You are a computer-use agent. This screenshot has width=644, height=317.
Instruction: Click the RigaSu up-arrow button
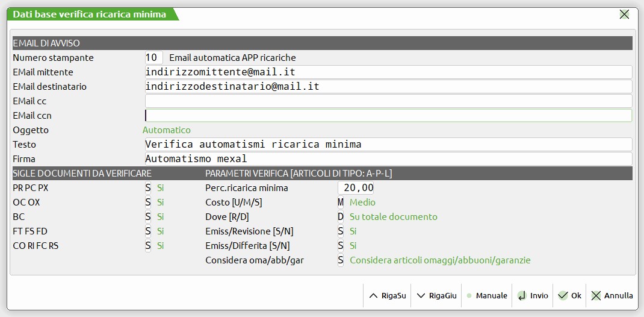click(387, 295)
